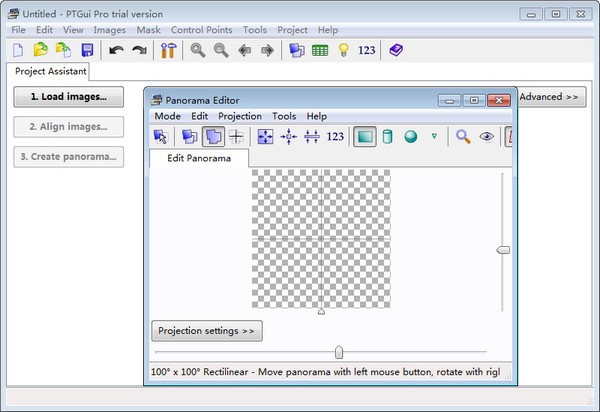Open the Project menu
The image size is (600, 412).
(292, 30)
